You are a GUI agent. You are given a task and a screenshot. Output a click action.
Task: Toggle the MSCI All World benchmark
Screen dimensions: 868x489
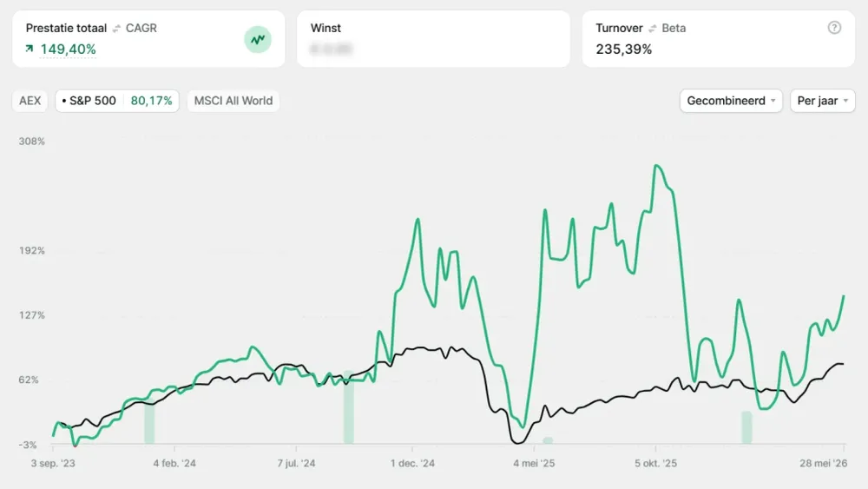[233, 101]
